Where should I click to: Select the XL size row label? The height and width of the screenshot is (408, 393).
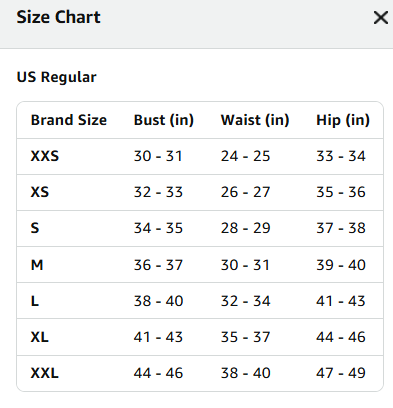pos(40,337)
